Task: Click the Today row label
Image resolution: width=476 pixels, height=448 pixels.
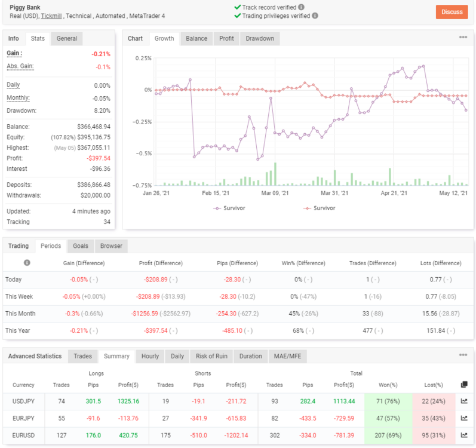Action: coord(13,280)
